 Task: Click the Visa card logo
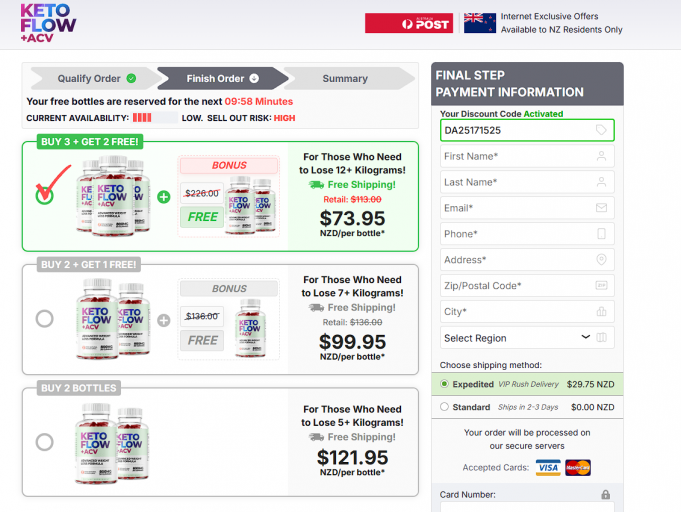pyautogui.click(x=547, y=468)
